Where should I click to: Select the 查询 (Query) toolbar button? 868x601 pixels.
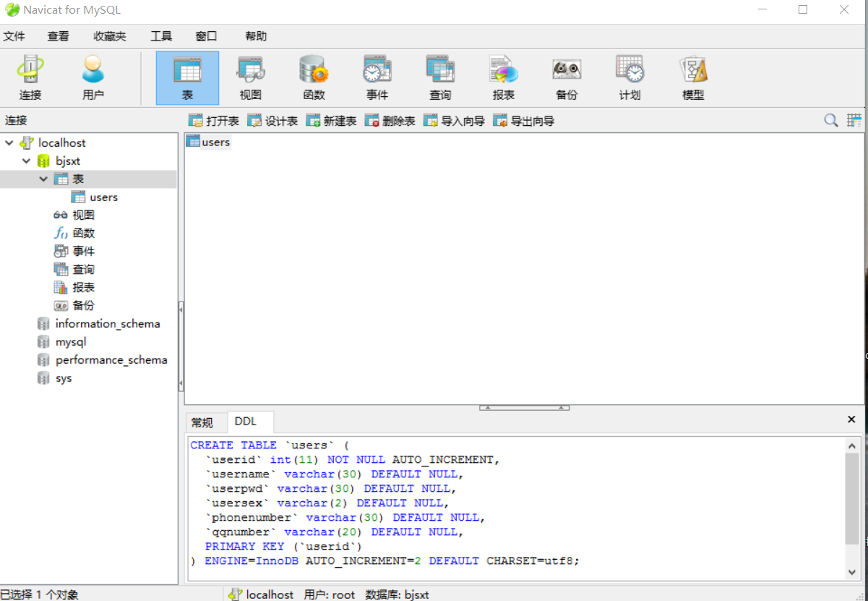(440, 78)
